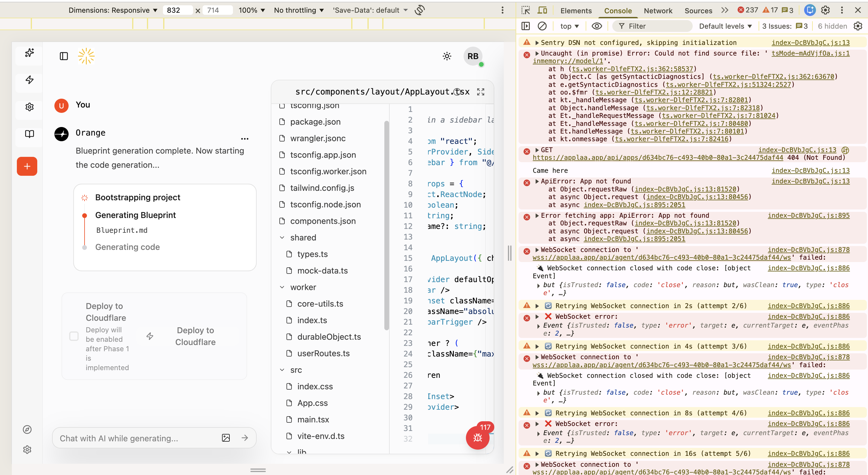Screen dimensions: 868x475
Task: Click the chat input field
Action: point(135,438)
